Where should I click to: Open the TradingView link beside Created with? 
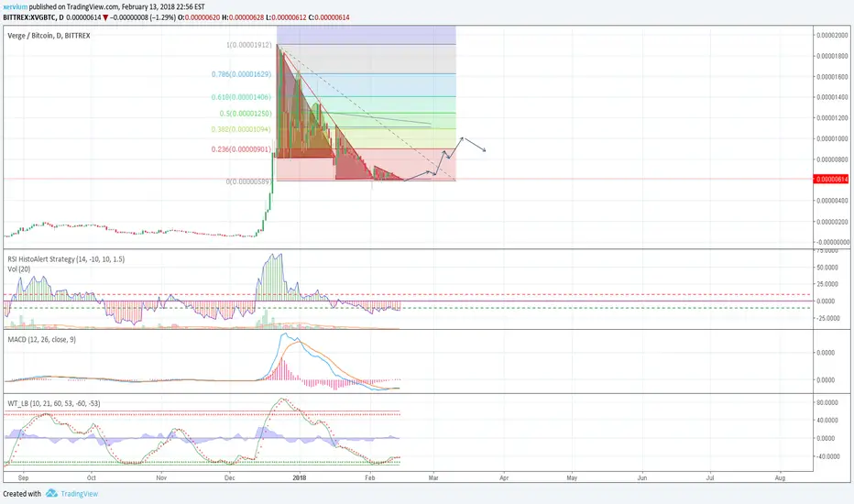point(80,494)
